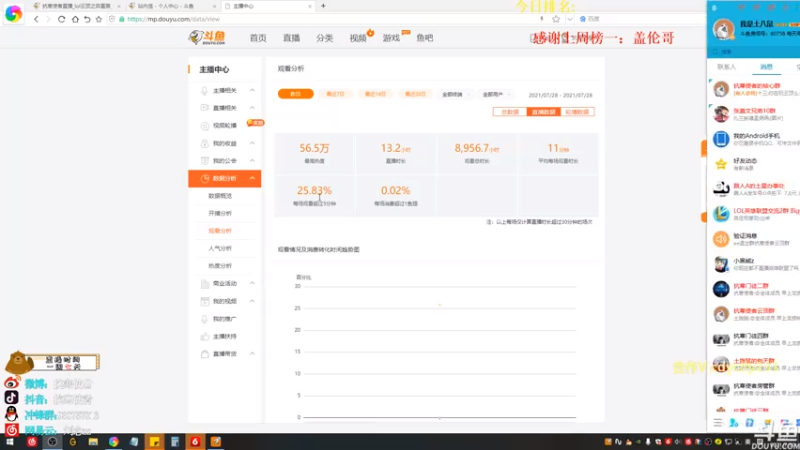The image size is (800, 450).
Task: Open the calculator app on taskbar
Action: 174,442
